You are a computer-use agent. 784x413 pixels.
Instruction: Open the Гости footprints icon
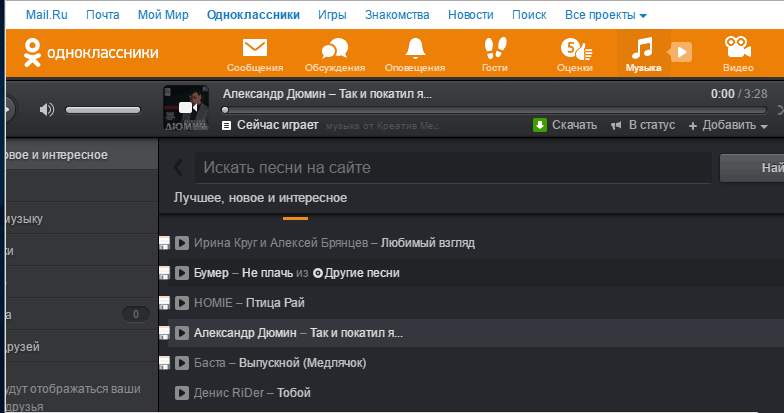[495, 48]
